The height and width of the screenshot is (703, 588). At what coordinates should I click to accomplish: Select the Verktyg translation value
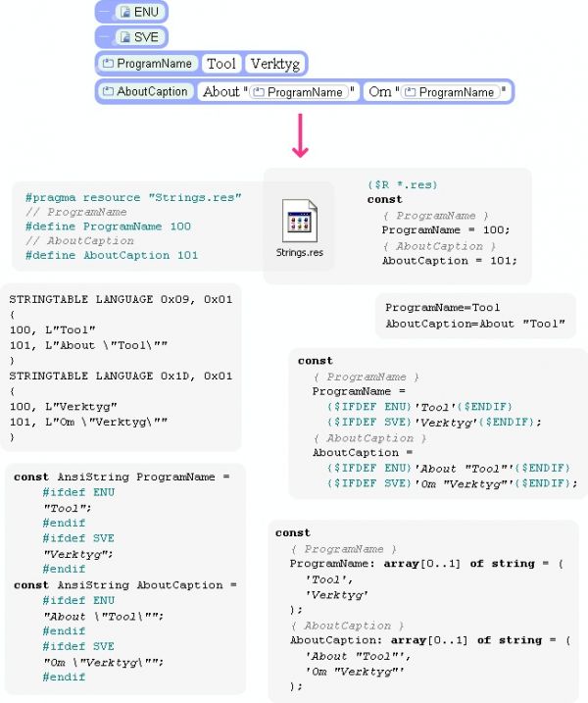tap(274, 63)
